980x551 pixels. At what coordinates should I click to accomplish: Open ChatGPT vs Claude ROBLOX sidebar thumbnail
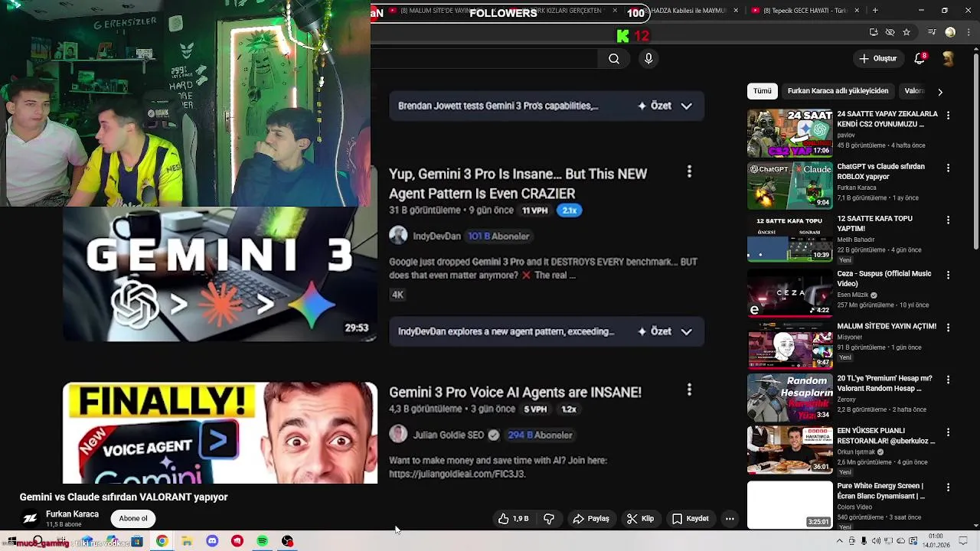789,185
